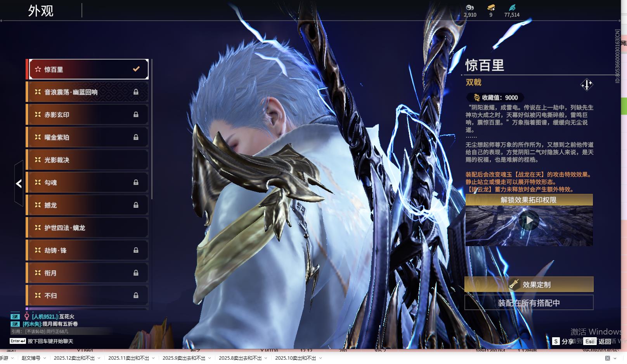Open dropdown arrow of 赵文博号 tab
The width and height of the screenshot is (627, 364).
45,358
